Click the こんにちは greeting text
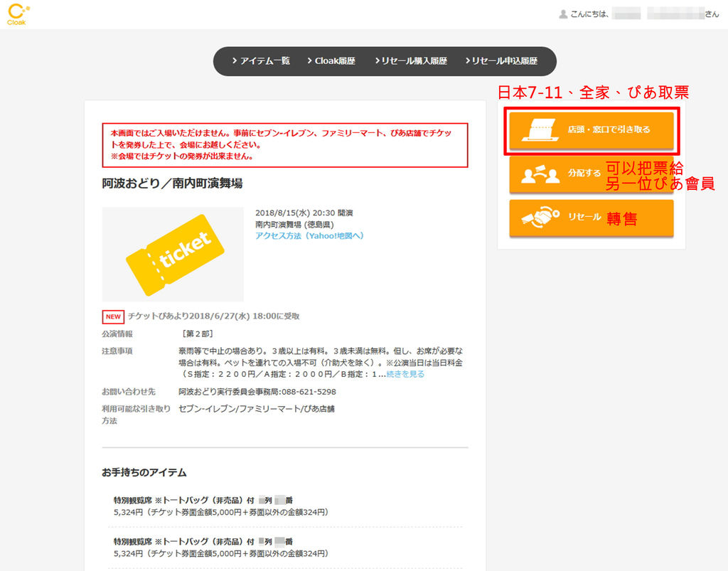 click(589, 14)
